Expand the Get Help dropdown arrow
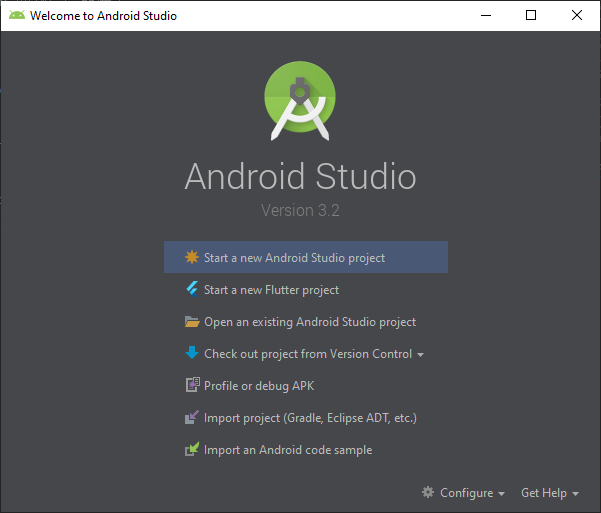The height and width of the screenshot is (513, 601). tap(575, 494)
